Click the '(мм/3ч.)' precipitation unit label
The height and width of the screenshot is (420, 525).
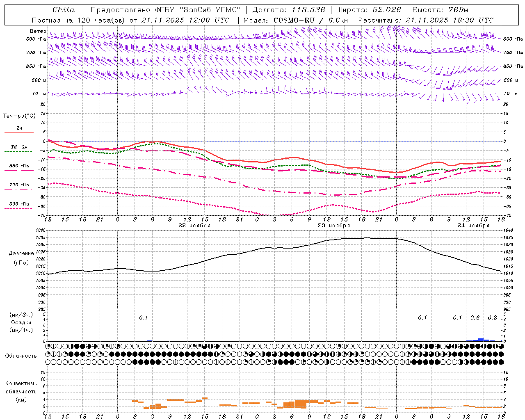click(21, 315)
